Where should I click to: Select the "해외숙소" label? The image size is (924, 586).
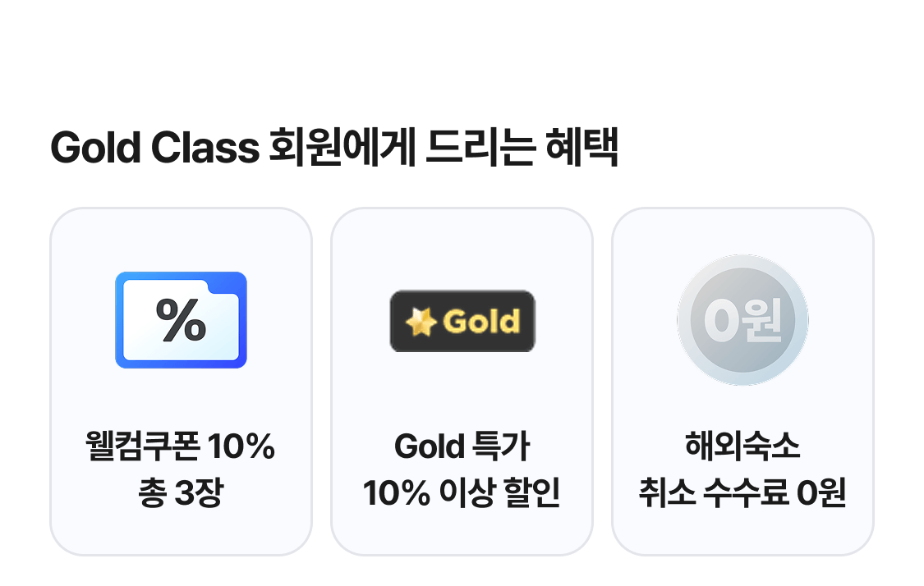(x=742, y=447)
